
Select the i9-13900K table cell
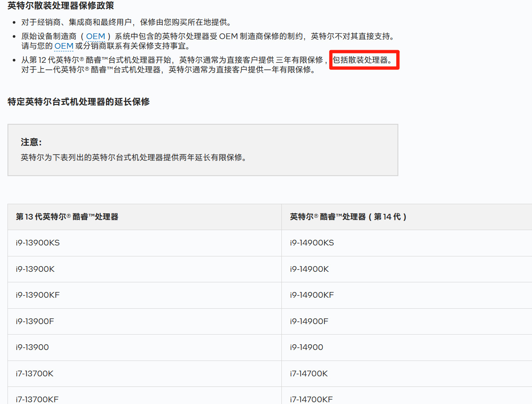pos(145,269)
